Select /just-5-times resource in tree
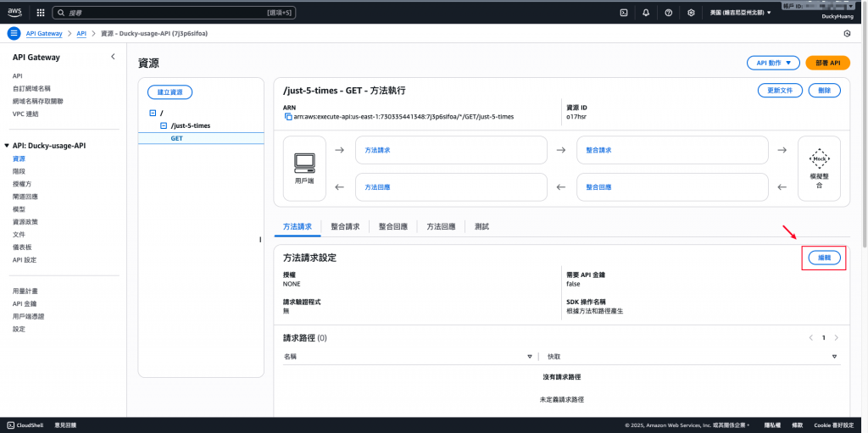This screenshot has height=433, width=868. (x=191, y=125)
